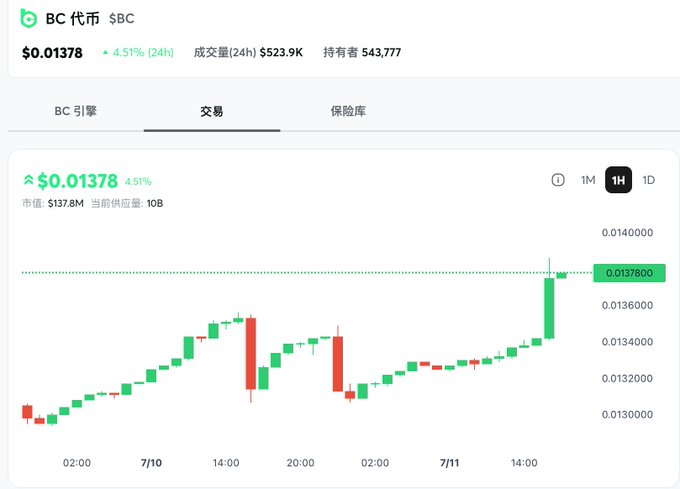Click the large green chart price $0.01378
The width and height of the screenshot is (680, 489).
tap(78, 181)
